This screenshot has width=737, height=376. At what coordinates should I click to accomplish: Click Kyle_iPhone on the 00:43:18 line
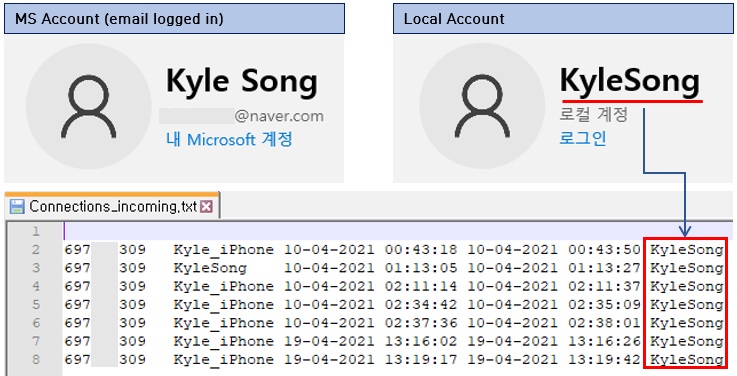[224, 250]
